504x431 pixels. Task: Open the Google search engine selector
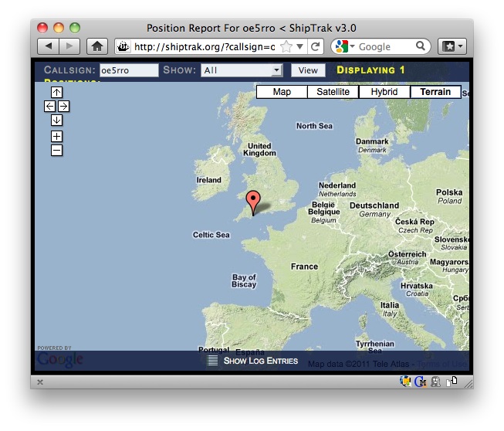pos(345,46)
